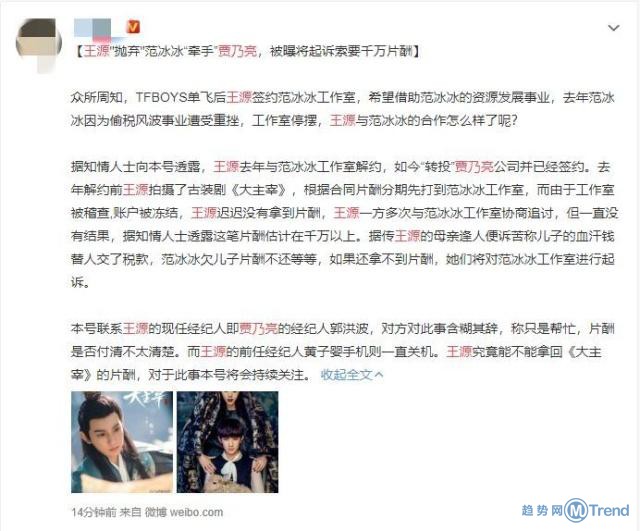Click 王源 before 的母亲逢人便诉苦
Screen dimensions: 640x531
pyautogui.click(x=407, y=236)
